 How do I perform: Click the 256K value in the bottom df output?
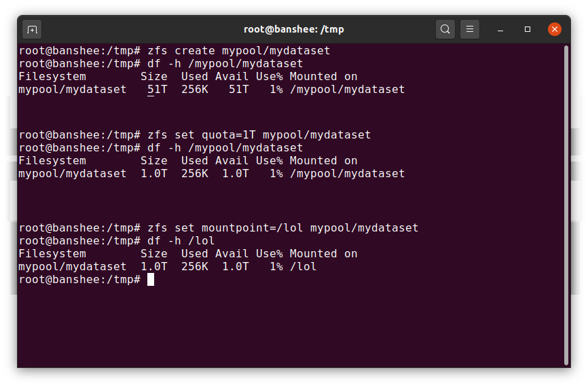coord(194,267)
